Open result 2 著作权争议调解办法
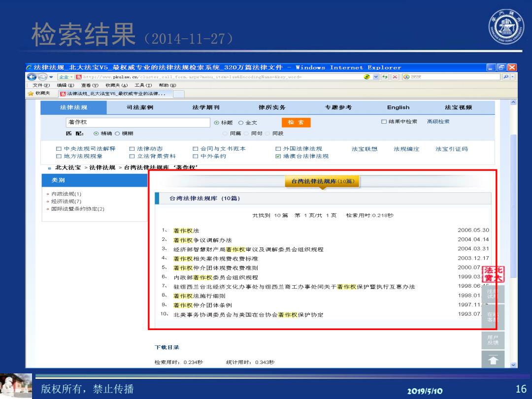Viewport: 532px width, 399px height. [x=202, y=240]
